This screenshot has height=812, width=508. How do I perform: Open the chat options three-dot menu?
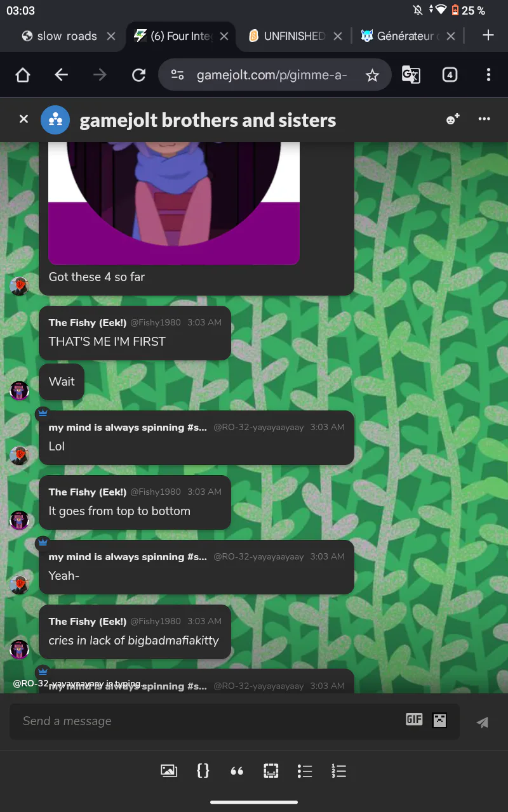485,119
